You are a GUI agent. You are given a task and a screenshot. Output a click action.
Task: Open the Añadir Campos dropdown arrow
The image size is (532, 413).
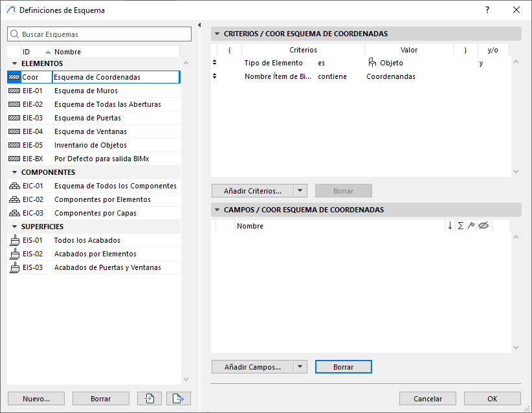point(300,367)
